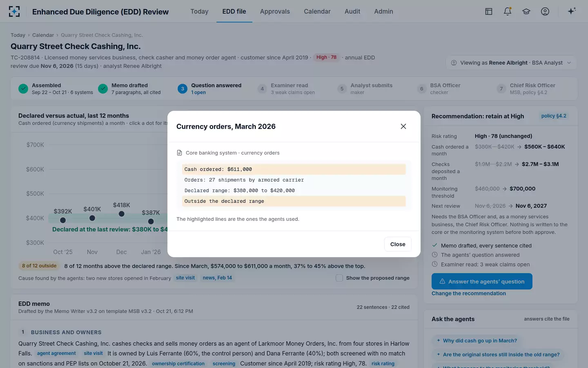Click the Calendar breadcrumb link
The image size is (588, 368).
(43, 35)
